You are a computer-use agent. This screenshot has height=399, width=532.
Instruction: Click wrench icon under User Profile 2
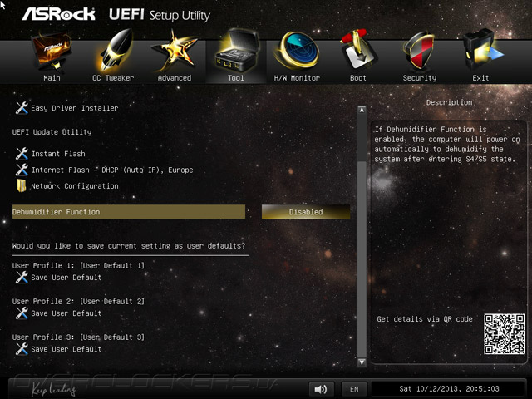22,313
